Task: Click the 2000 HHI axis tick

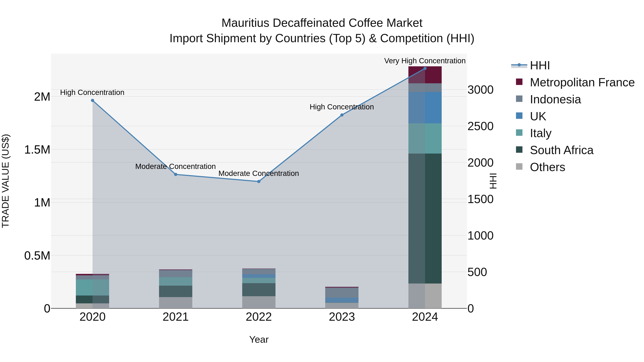Action: click(480, 163)
